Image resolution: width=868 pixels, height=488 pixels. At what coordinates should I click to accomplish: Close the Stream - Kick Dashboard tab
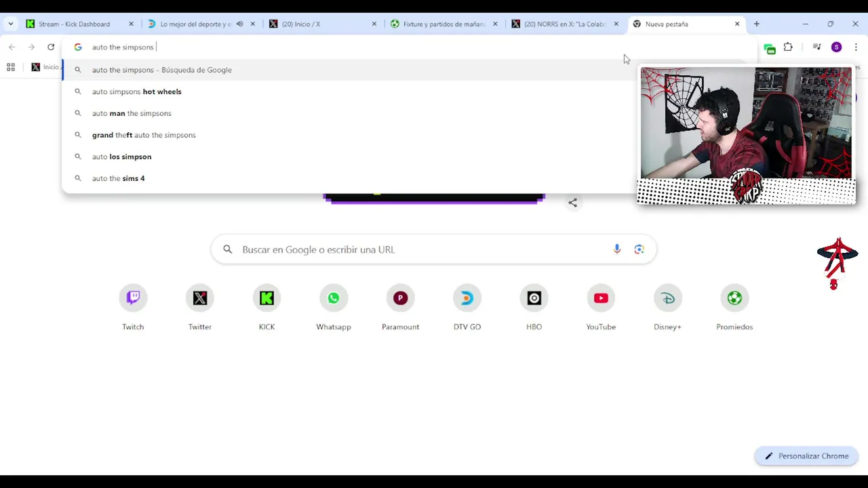132,24
